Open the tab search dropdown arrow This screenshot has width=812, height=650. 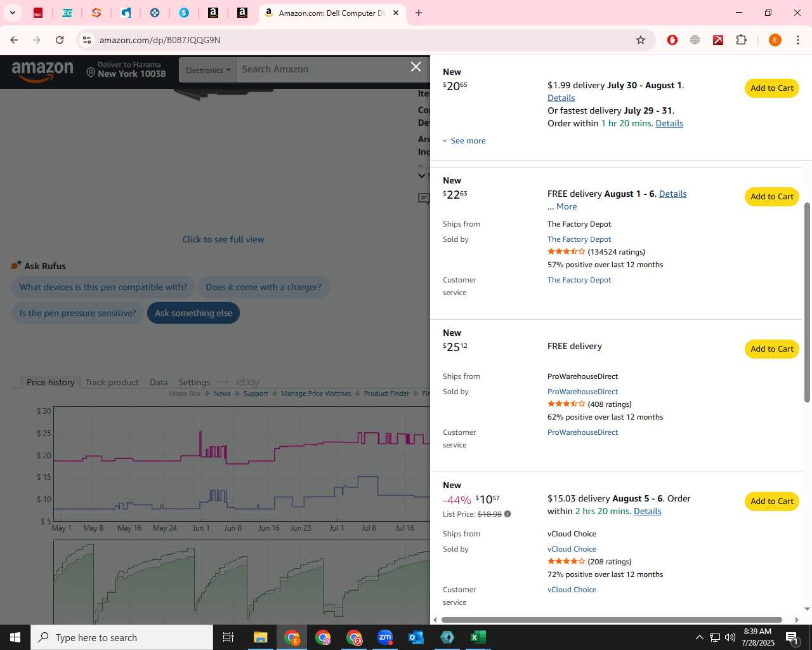coord(12,13)
